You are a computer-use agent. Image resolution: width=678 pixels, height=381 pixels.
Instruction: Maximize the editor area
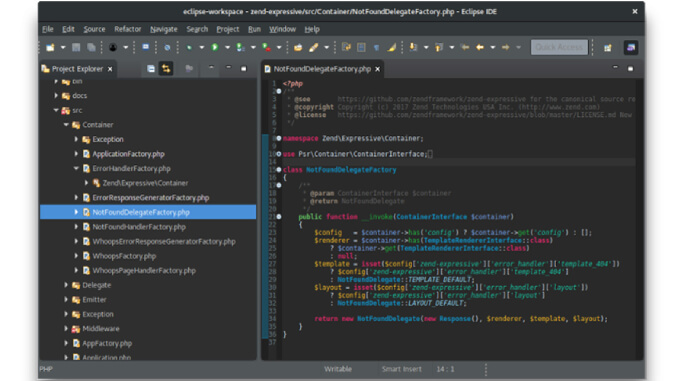630,68
